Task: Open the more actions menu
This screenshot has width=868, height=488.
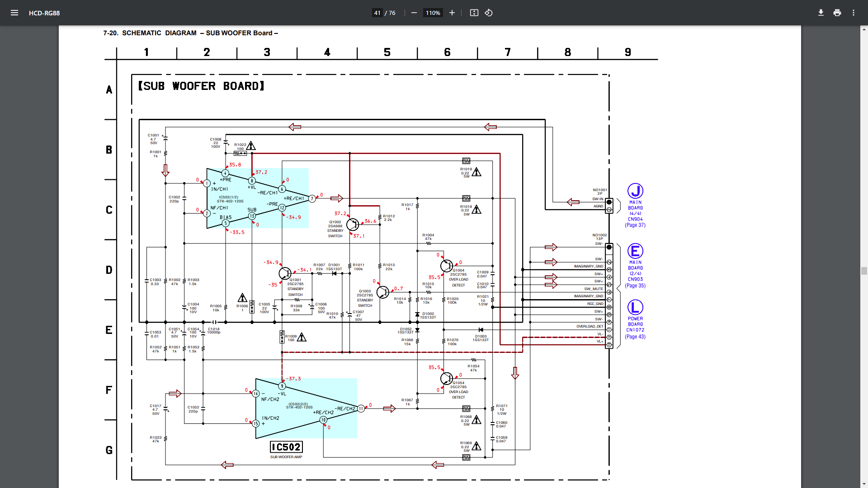Action: pos(853,13)
